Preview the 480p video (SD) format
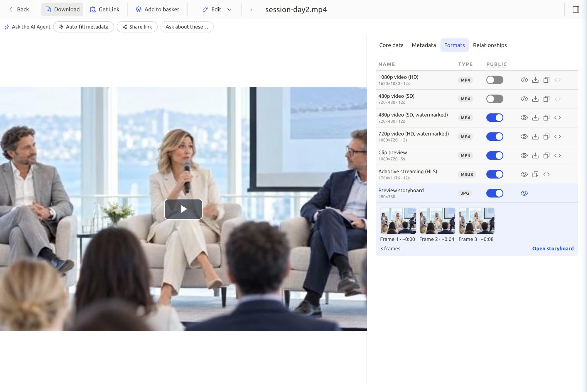587x392 pixels. pos(524,99)
